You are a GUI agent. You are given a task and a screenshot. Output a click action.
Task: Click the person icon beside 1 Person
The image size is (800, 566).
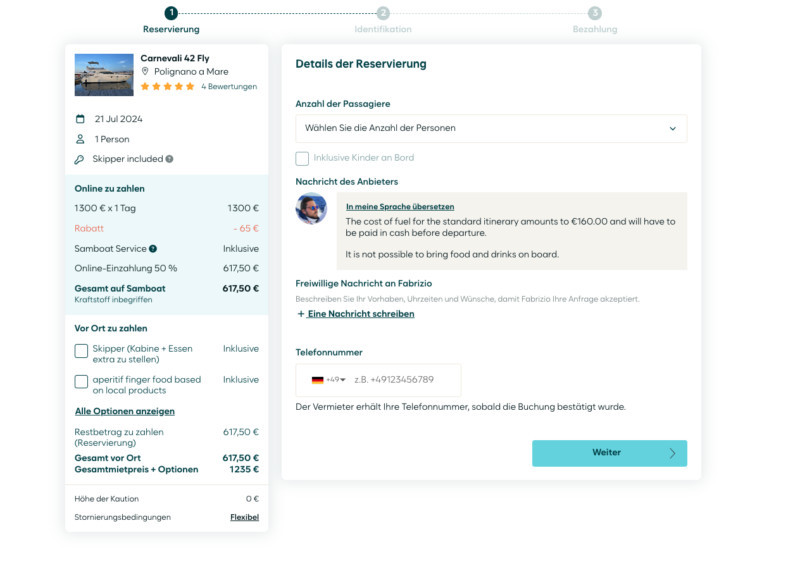point(80,139)
